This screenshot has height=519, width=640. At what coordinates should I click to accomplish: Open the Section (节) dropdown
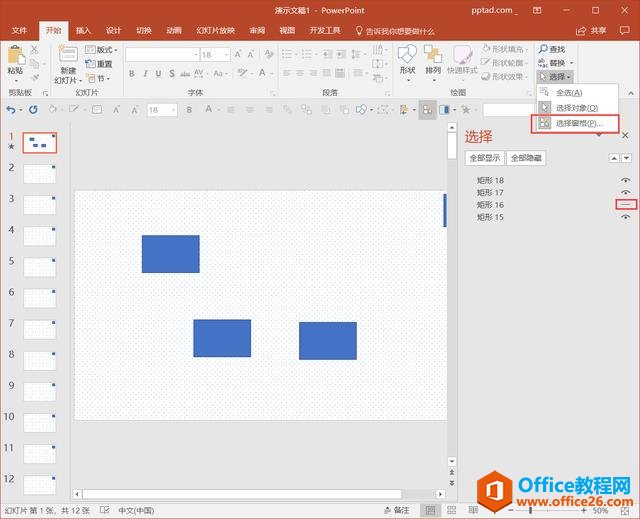pos(98,78)
